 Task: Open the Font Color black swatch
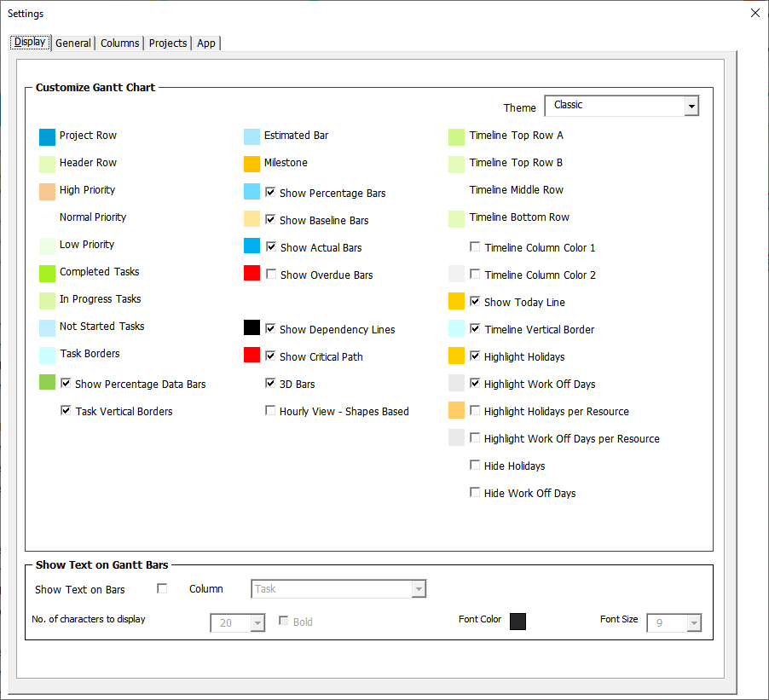517,621
